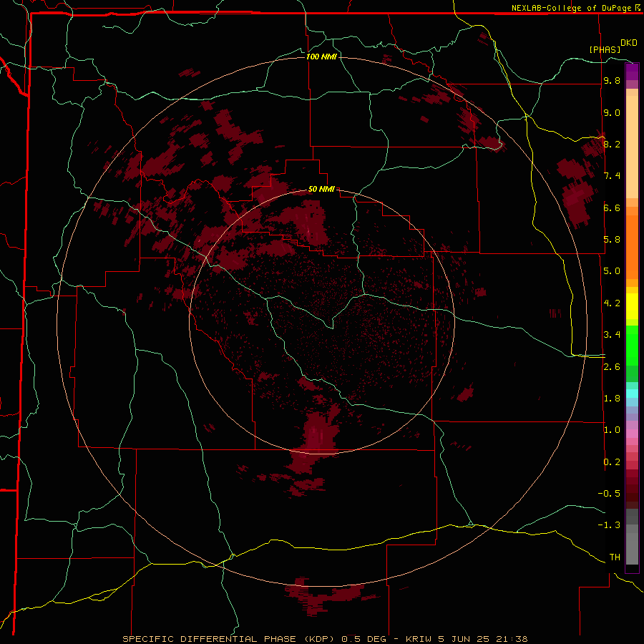Click the cyan segment of color bar

(632, 393)
